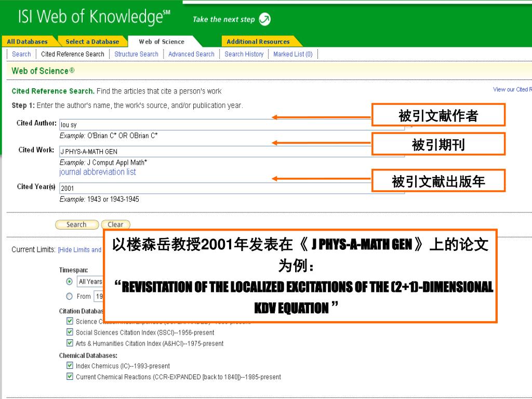Viewport: 532px width, 399px height.
Task: Click the Web of Science heading text
Action: 43,71
